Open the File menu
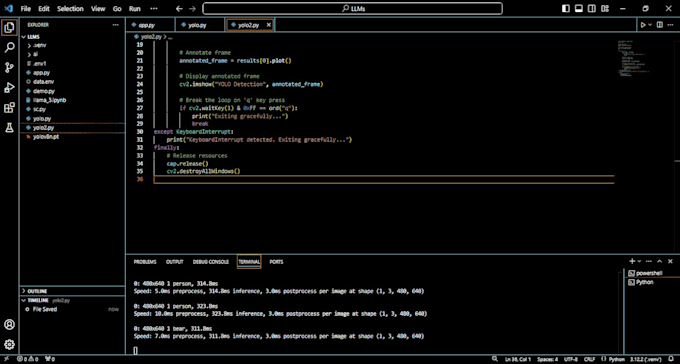Screen dimensions: 680x364 click(26, 9)
